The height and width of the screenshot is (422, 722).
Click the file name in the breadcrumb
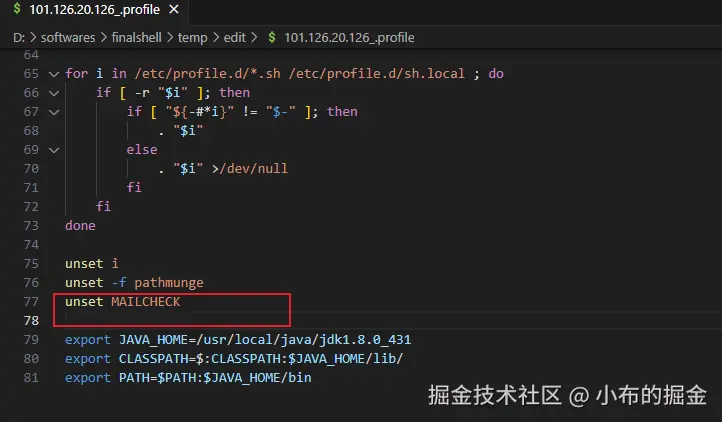[349, 38]
